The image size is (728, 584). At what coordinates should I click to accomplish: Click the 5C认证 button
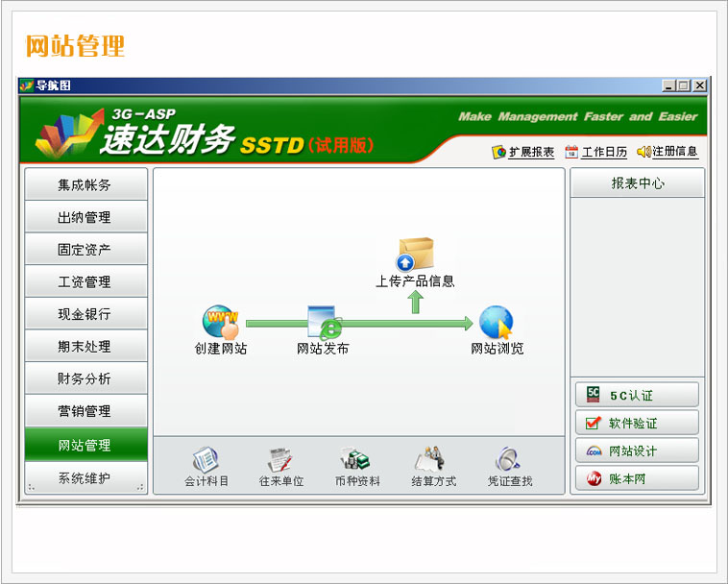tap(637, 395)
